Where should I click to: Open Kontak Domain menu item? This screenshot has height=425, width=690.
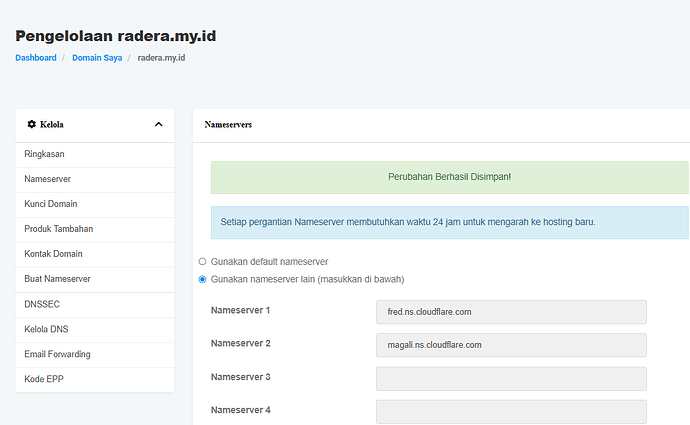point(95,255)
